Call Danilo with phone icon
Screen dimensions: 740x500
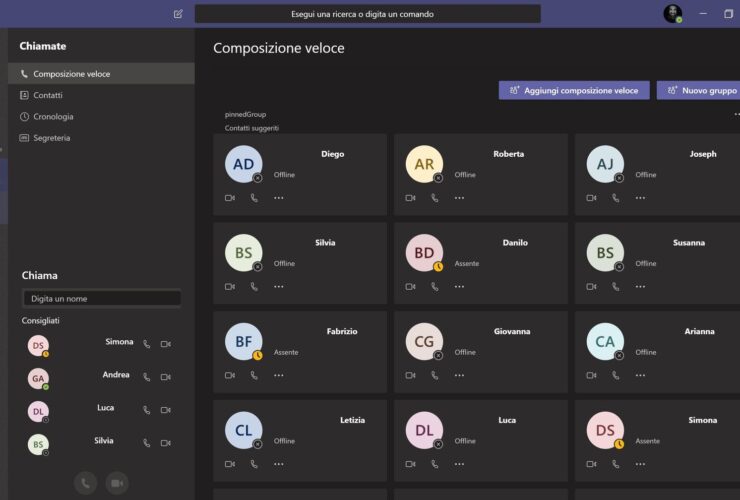click(435, 287)
